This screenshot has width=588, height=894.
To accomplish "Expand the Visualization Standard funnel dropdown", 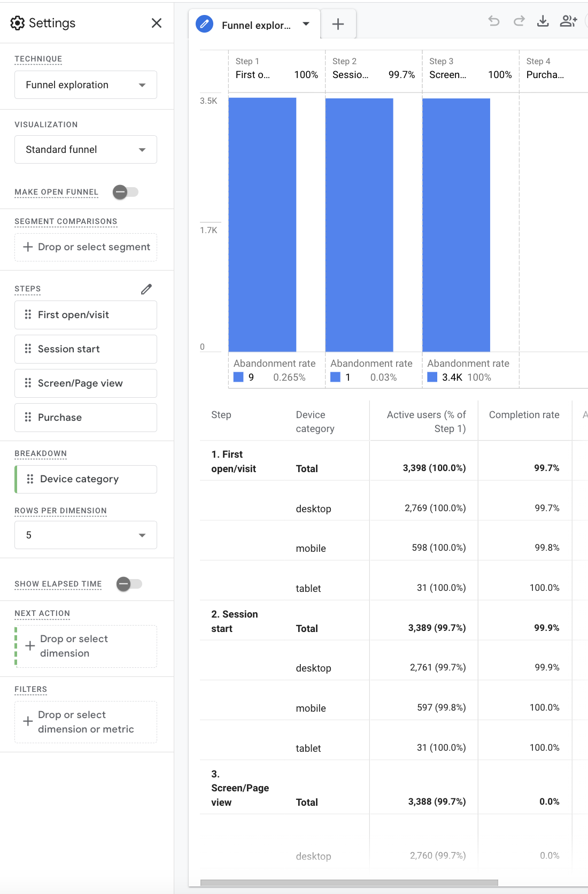I will pyautogui.click(x=86, y=150).
